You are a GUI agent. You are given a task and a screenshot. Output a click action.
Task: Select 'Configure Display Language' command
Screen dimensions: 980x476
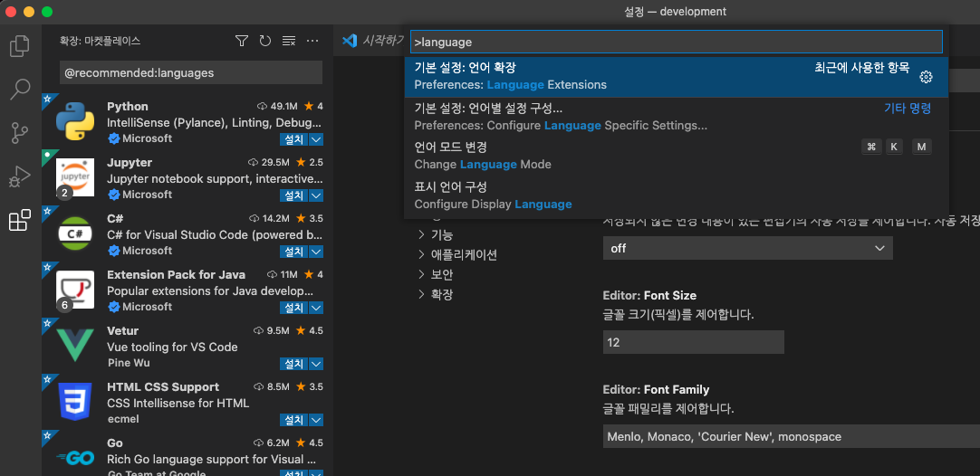click(x=677, y=196)
